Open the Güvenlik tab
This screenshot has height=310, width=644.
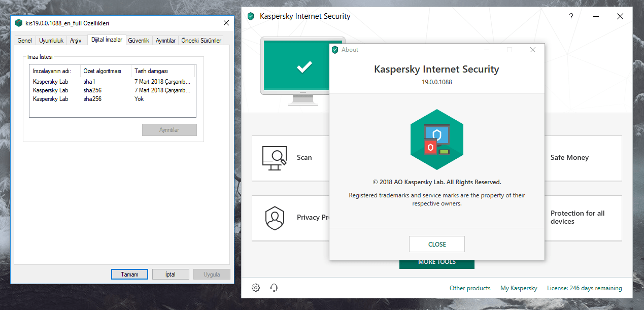click(139, 41)
